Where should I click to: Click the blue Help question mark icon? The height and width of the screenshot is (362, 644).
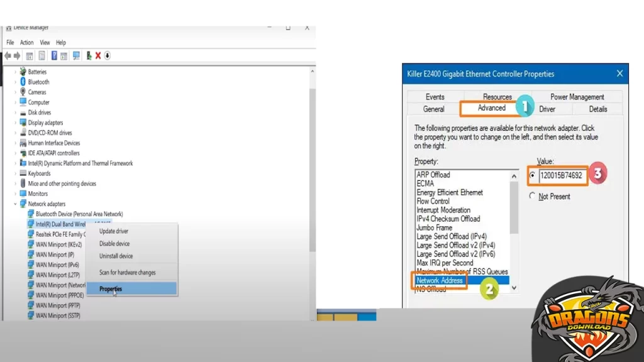pyautogui.click(x=54, y=56)
